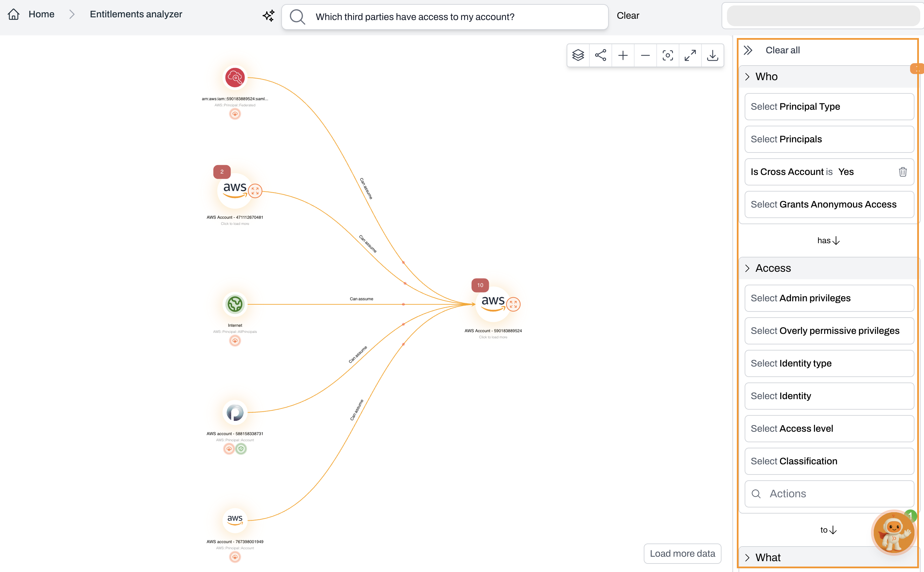924x572 pixels.
Task: Click the badge under account 767398001949
Action: (x=235, y=557)
